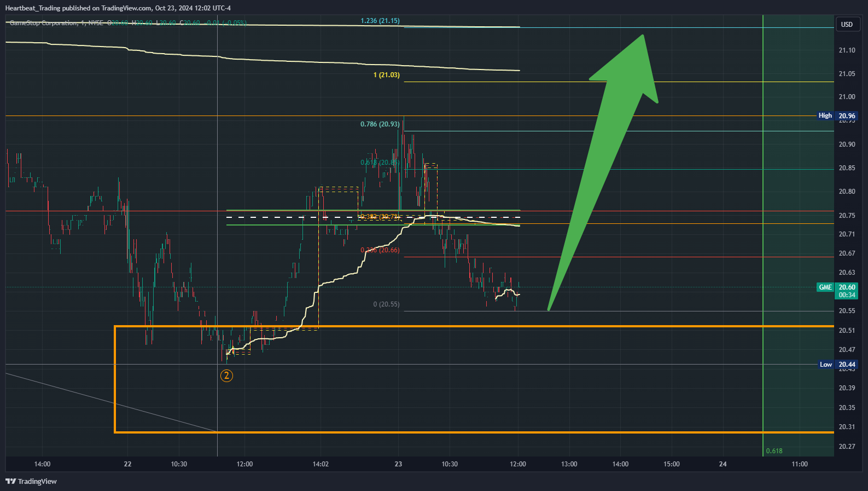This screenshot has width=868, height=491.
Task: Click the 20.67 price axis value
Action: coord(847,253)
